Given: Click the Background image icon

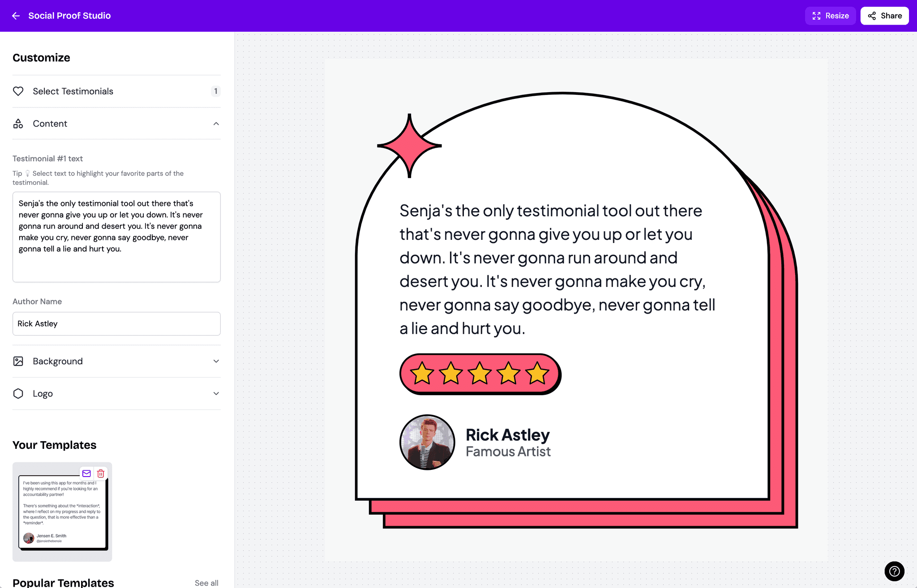Looking at the screenshot, I should pos(18,361).
